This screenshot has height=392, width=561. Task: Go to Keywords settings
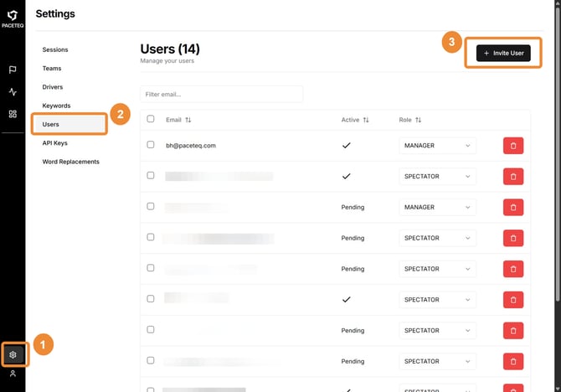56,106
